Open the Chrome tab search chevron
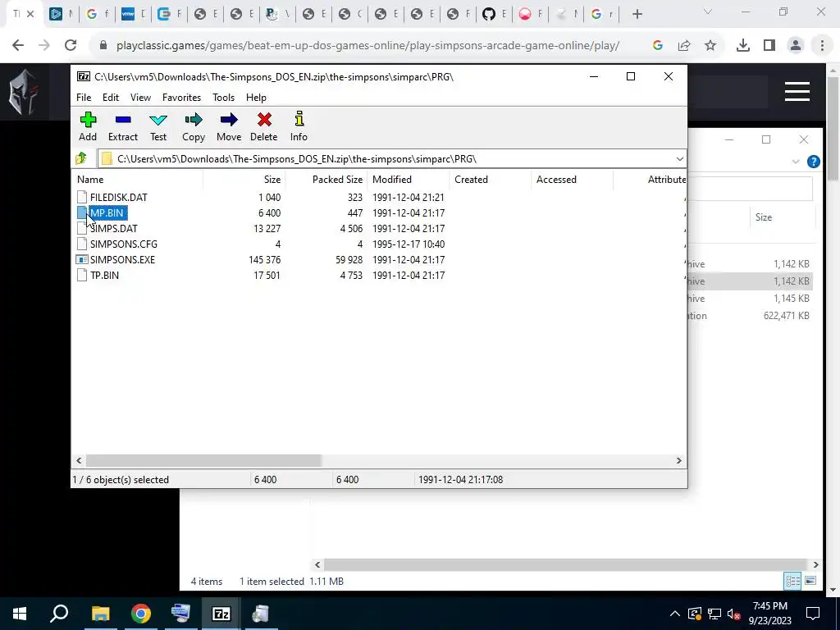The width and height of the screenshot is (840, 630). 708,11
